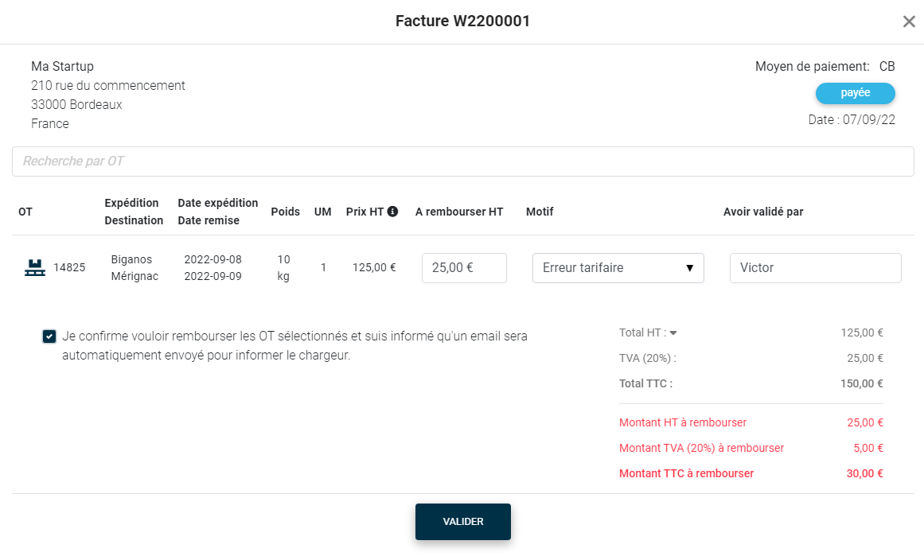Screen dimensions: 924x560
Task: Focus the Recherche par OT search field
Action: (462, 161)
